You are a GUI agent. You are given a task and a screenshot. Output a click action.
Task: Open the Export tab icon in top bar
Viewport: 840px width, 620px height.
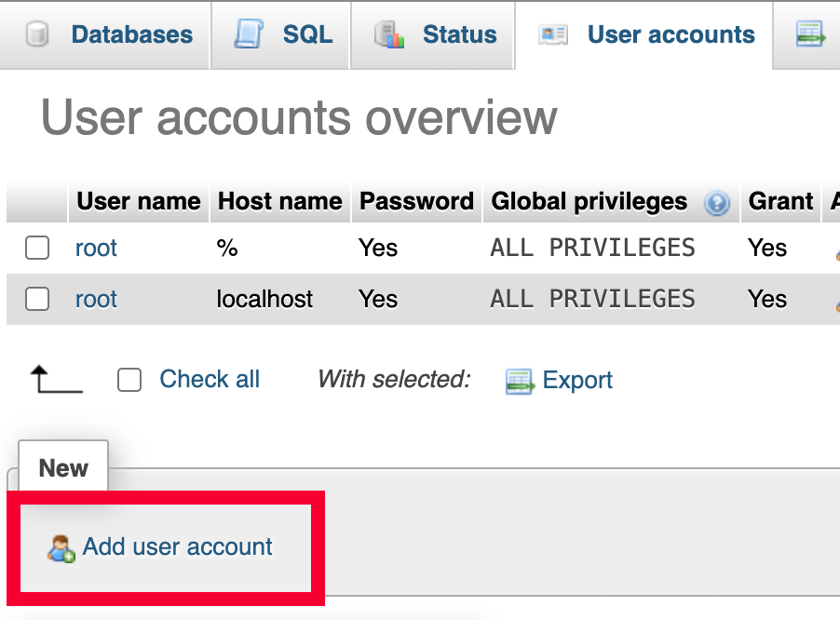coord(811,35)
